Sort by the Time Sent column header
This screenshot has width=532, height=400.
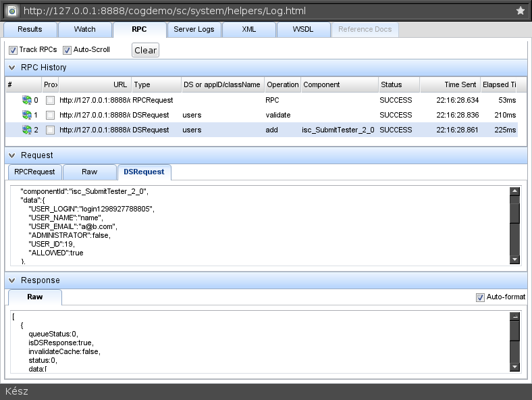coord(449,85)
